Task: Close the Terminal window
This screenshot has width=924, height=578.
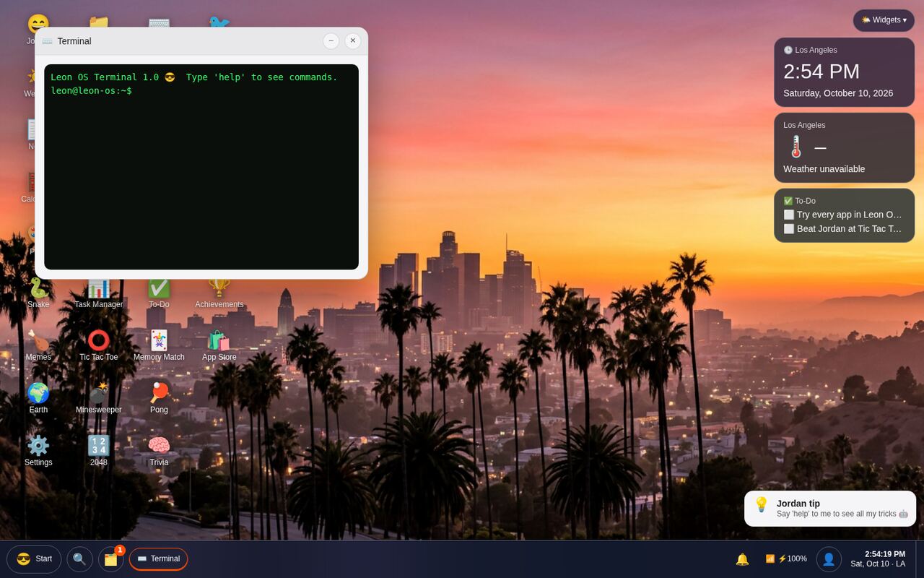Action: point(352,40)
